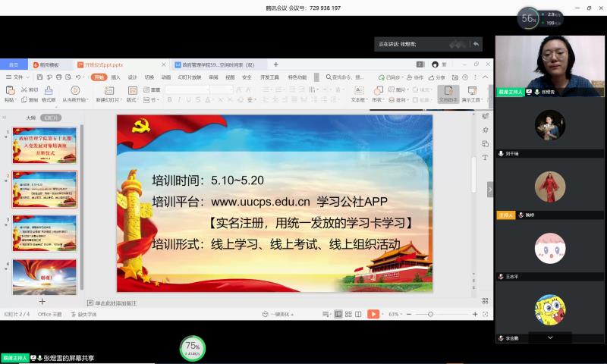The height and width of the screenshot is (364, 607).
Task: Click the New Slide (新建幻灯片) icon
Action: (x=107, y=91)
